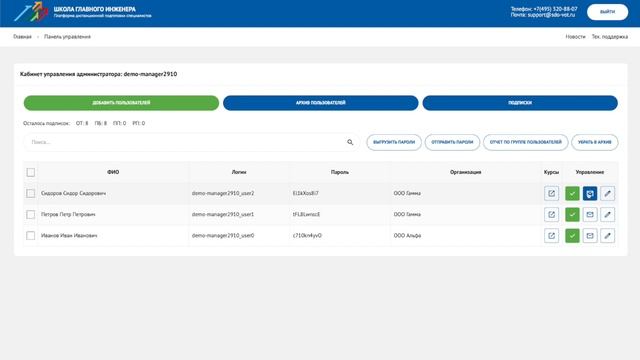Click the blue mail icon for Сидоров
Screen dimensions: 640x360
(x=590, y=193)
